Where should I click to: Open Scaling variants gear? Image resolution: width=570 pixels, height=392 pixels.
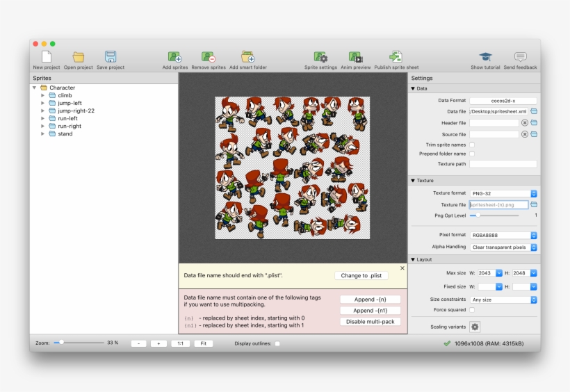click(475, 327)
